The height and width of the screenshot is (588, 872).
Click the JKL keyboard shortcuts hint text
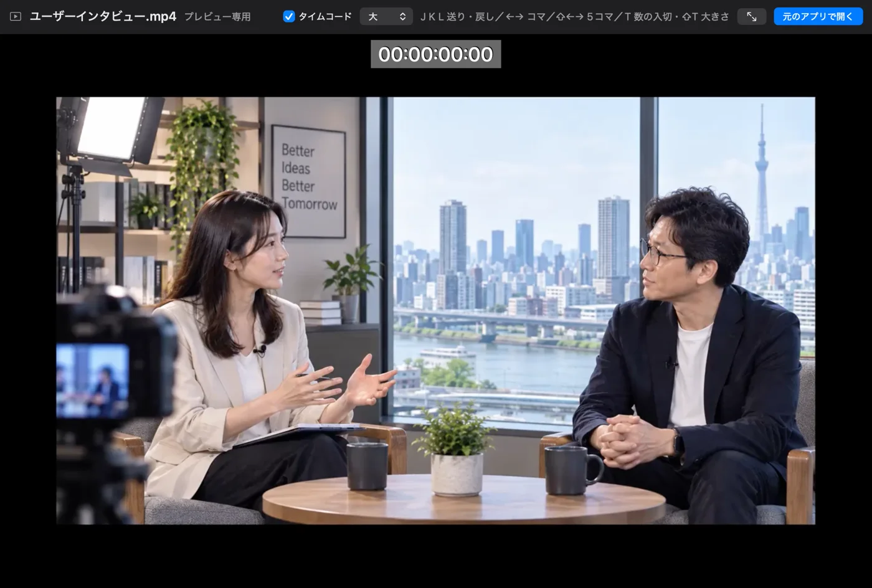click(x=574, y=17)
